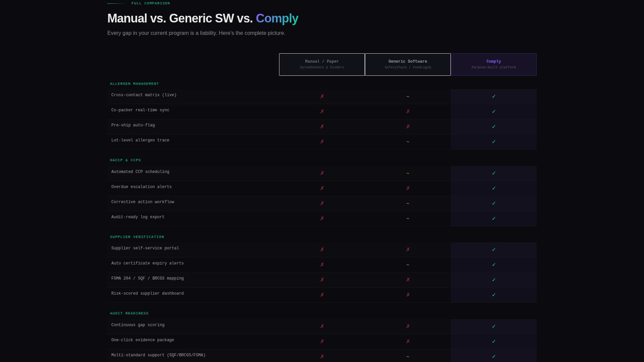The height and width of the screenshot is (362, 644).
Task: Click the green check for Cross-contact matrix under Comply
Action: 494,97
